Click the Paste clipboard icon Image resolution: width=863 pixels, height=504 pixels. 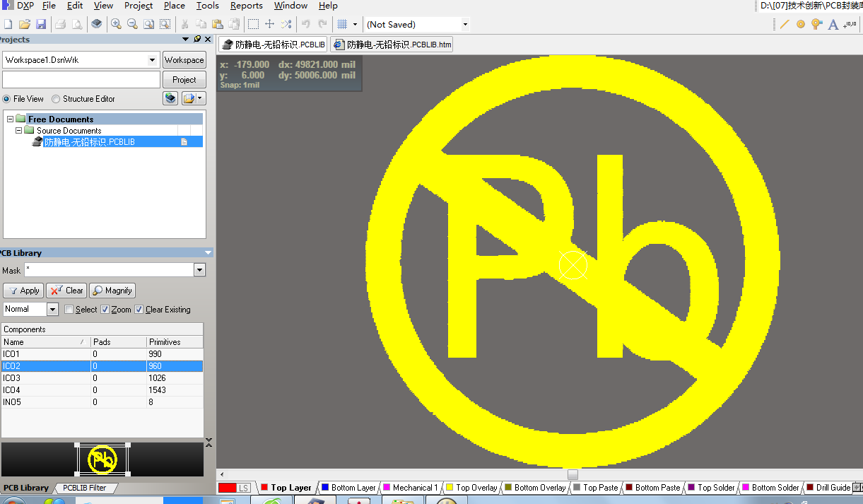218,24
